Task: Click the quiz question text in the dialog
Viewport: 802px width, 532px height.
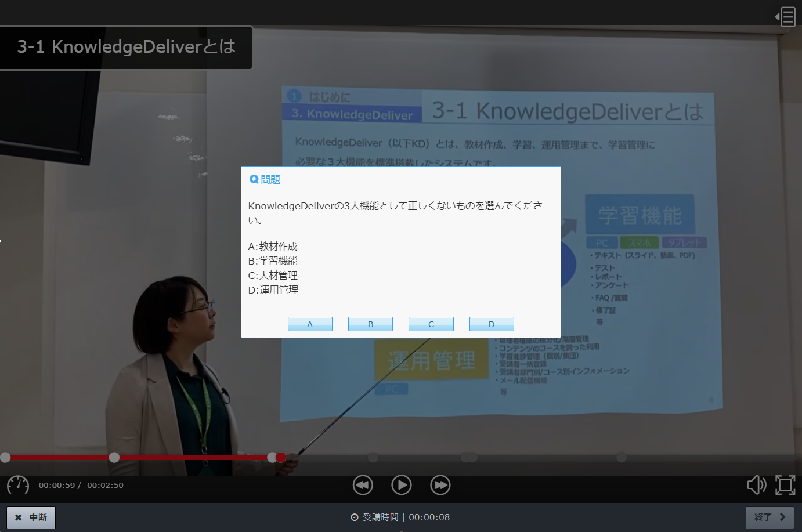Action: tap(395, 212)
